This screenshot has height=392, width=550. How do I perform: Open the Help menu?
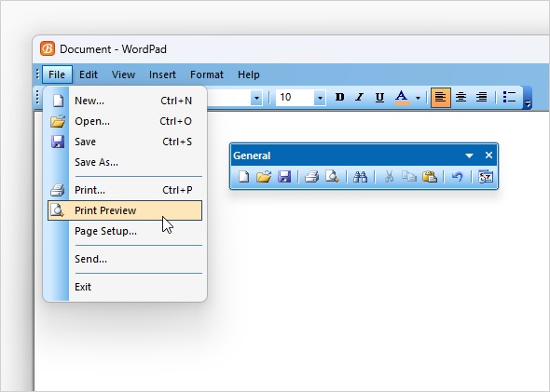(x=248, y=74)
